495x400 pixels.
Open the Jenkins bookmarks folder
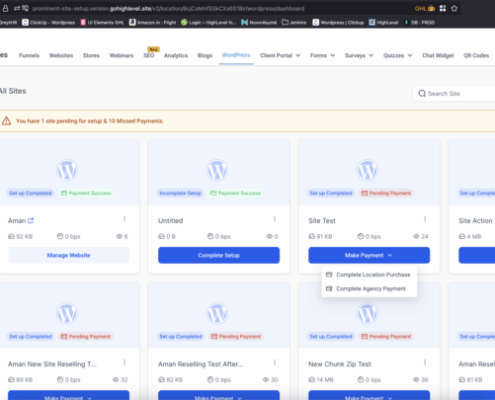click(x=294, y=22)
